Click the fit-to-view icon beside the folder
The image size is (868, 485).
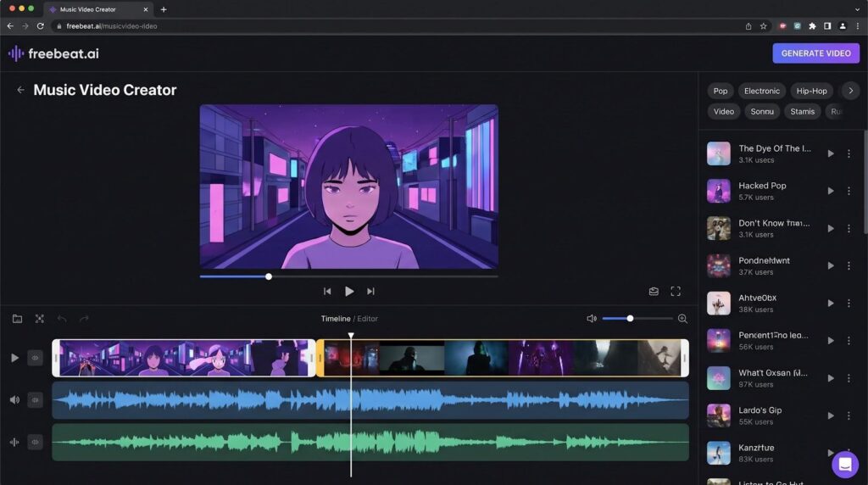point(39,319)
